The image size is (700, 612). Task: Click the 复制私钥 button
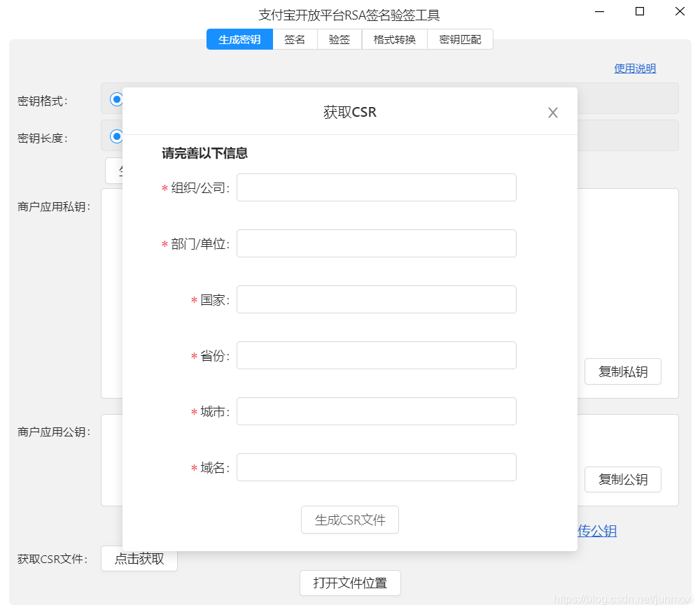point(622,372)
